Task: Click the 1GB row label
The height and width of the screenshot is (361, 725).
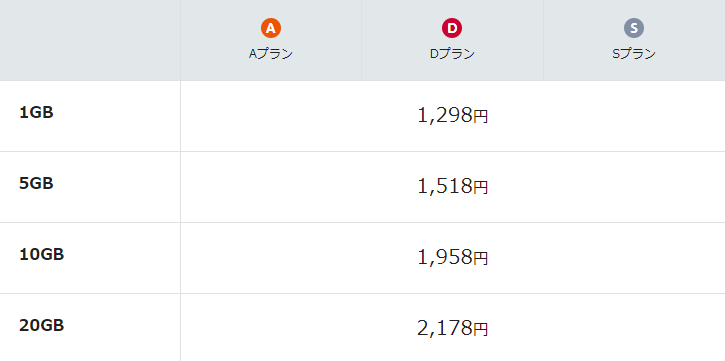Action: coord(37,113)
